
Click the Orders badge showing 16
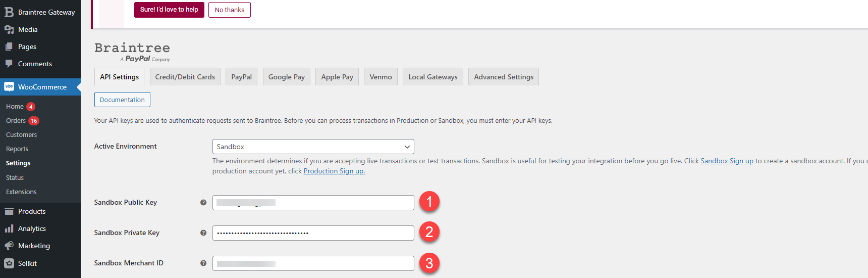click(x=34, y=121)
